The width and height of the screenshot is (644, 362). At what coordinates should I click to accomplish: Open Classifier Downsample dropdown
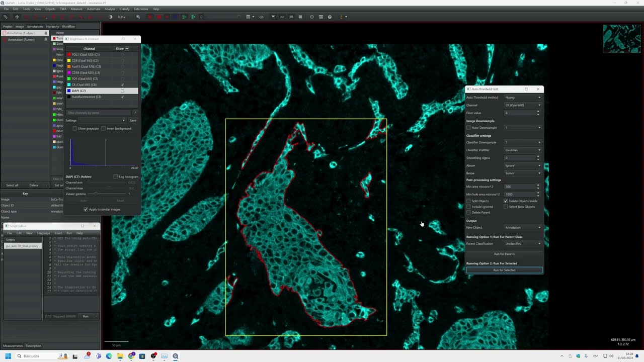523,142
